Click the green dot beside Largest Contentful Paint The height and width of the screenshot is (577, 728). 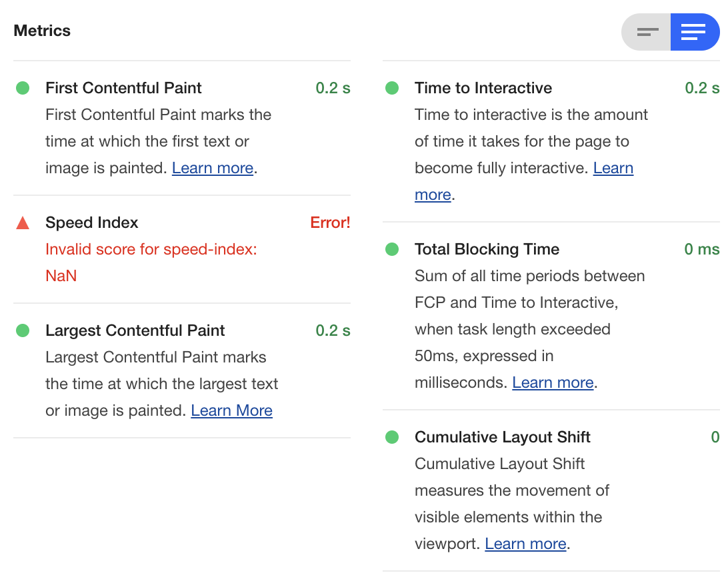point(22,330)
